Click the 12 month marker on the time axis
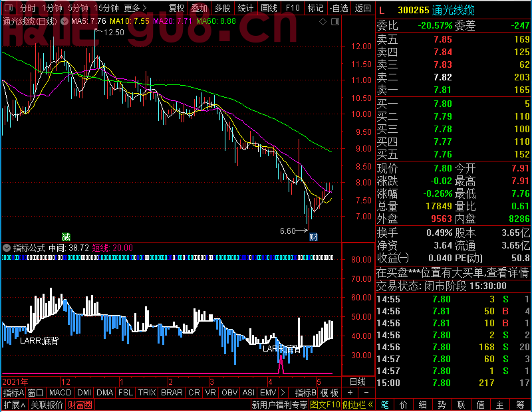 point(66,382)
